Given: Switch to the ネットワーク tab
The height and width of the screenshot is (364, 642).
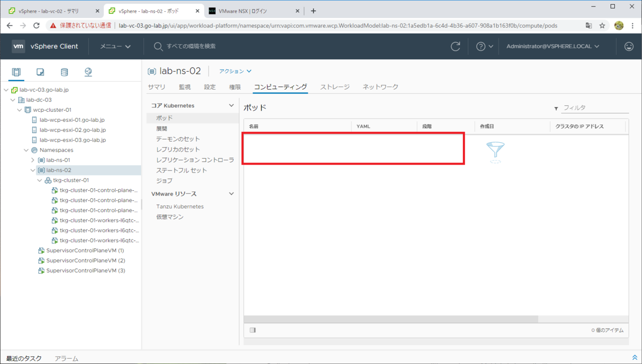Looking at the screenshot, I should pos(380,87).
